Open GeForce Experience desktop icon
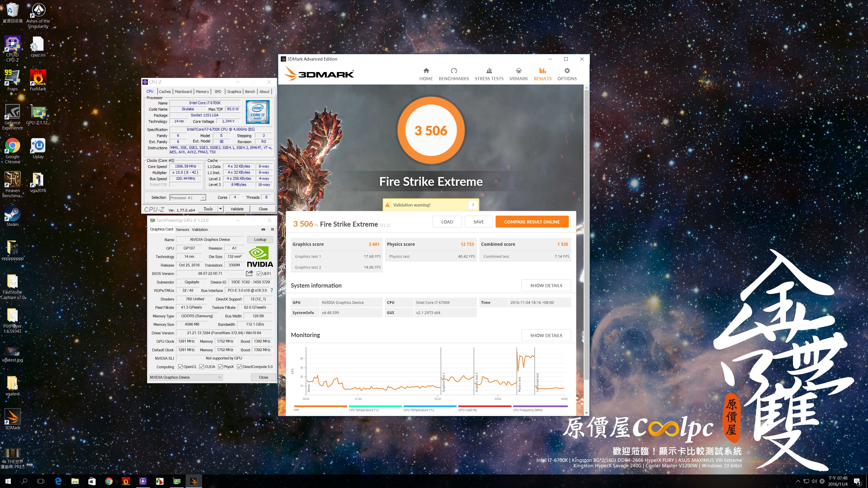The width and height of the screenshot is (868, 488). [x=12, y=117]
